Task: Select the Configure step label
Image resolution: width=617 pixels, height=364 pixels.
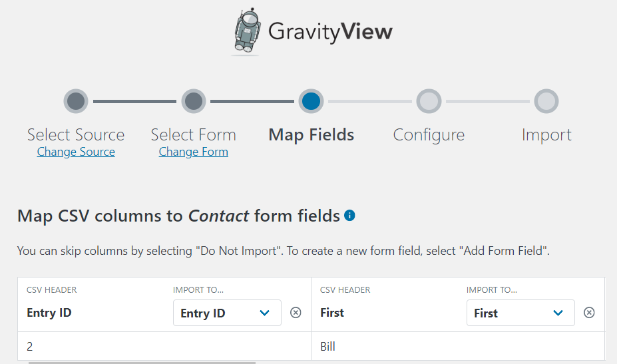Action: (x=429, y=135)
